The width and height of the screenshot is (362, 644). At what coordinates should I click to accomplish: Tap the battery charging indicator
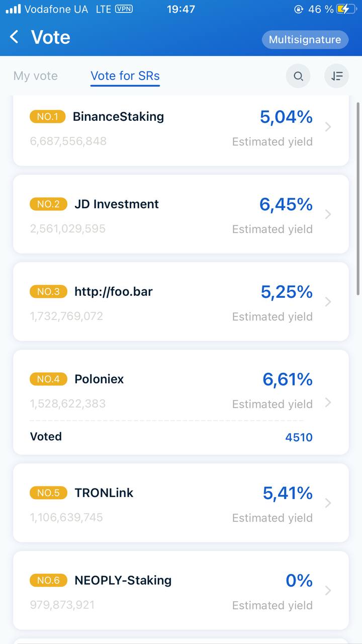pos(347,9)
